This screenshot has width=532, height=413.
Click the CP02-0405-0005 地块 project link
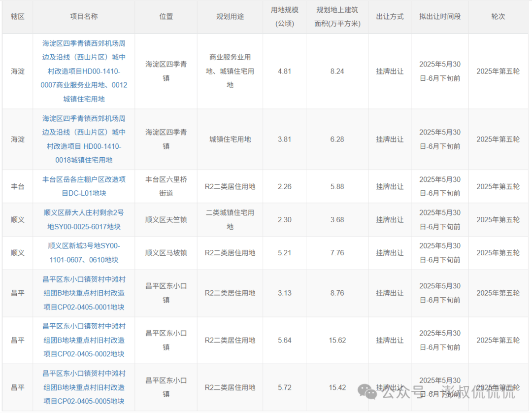pyautogui.click(x=84, y=387)
